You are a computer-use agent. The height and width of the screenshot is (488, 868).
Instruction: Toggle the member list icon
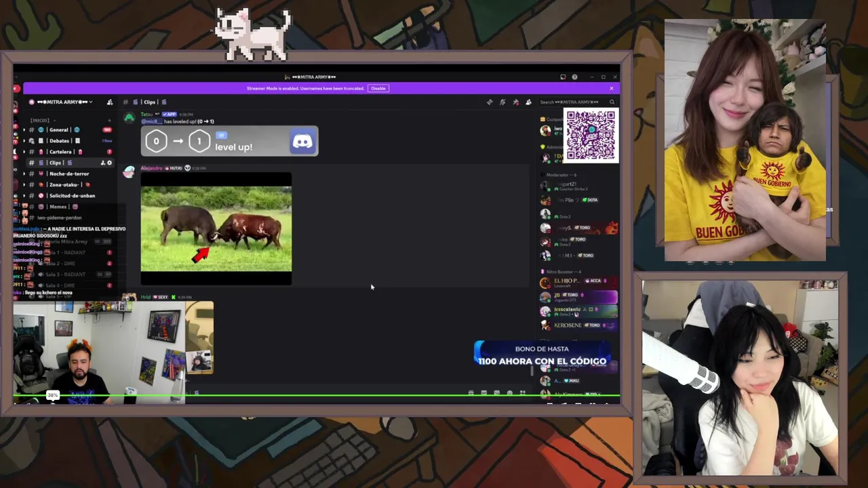pos(528,102)
